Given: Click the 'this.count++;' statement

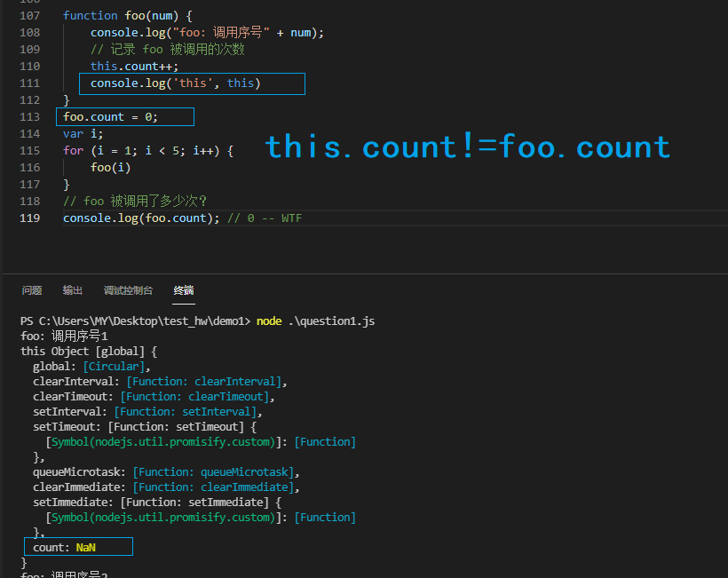Looking at the screenshot, I should tap(134, 67).
